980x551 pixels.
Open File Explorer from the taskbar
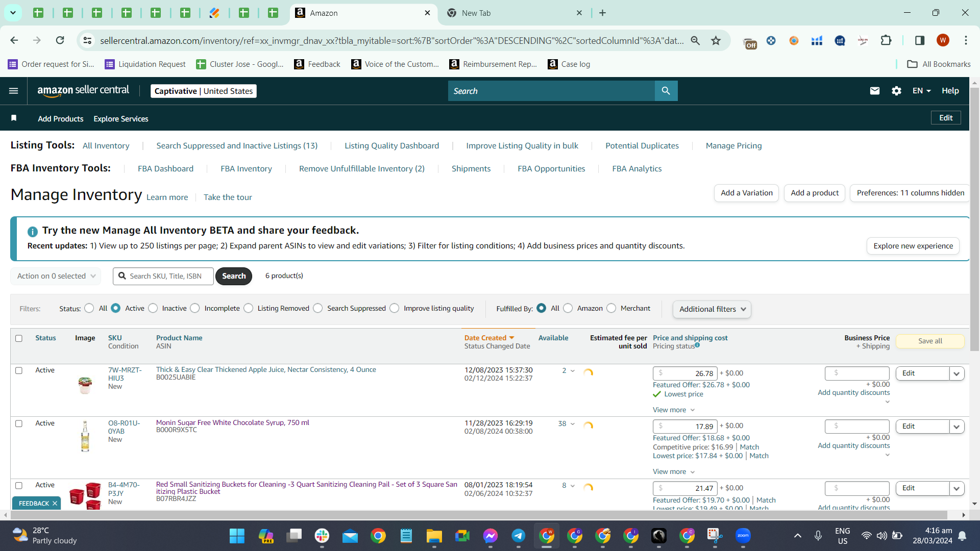[x=434, y=536]
